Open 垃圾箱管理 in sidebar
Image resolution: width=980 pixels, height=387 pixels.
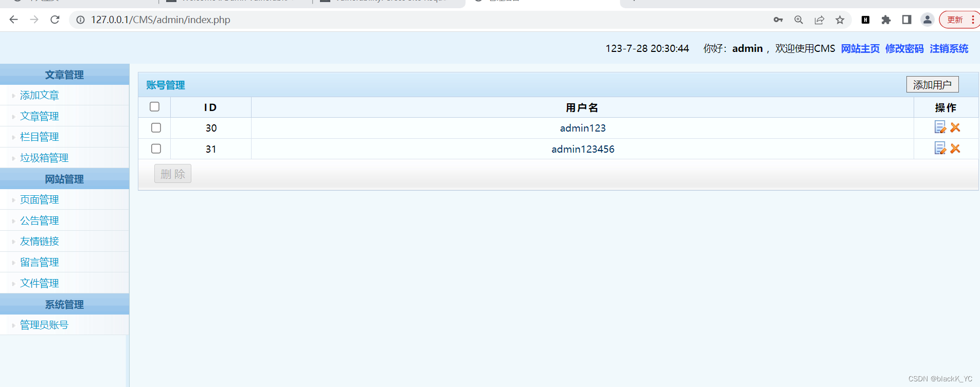pos(44,158)
